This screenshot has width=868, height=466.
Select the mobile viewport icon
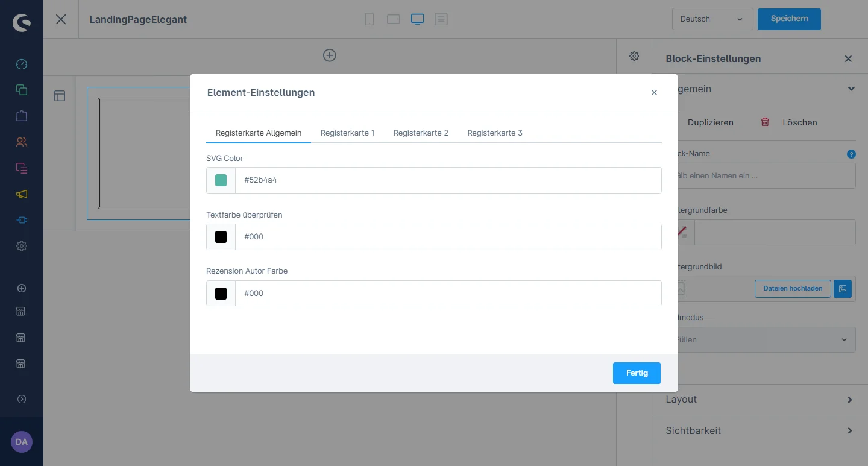point(370,19)
